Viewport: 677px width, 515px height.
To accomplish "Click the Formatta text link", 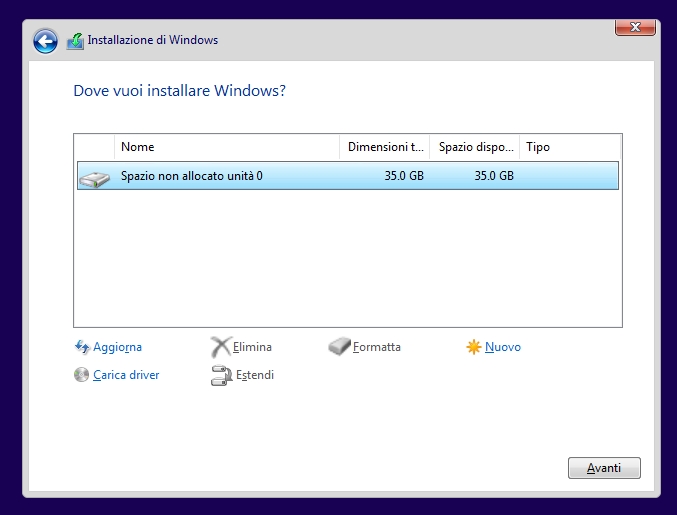I will (377, 347).
